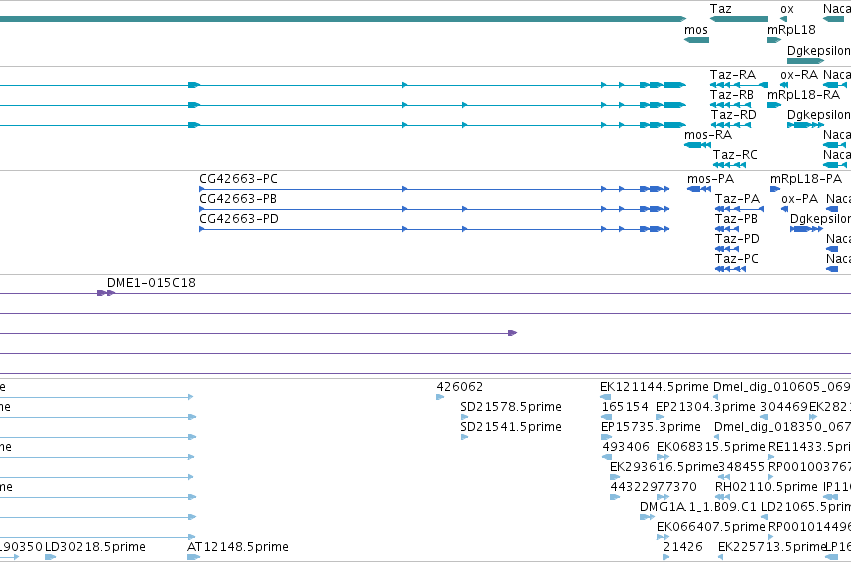Select the Taz-PB protein label
851x562 pixels.
coord(736,219)
